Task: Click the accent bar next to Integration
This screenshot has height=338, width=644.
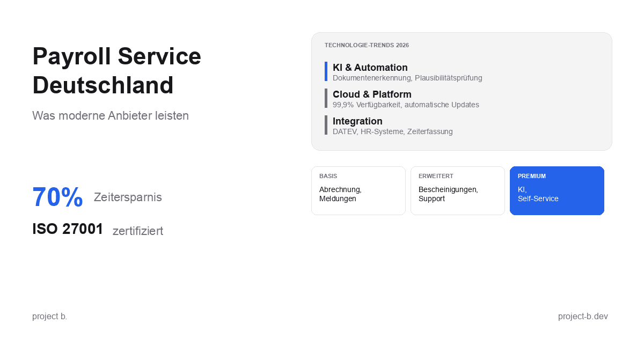Action: tap(325, 125)
